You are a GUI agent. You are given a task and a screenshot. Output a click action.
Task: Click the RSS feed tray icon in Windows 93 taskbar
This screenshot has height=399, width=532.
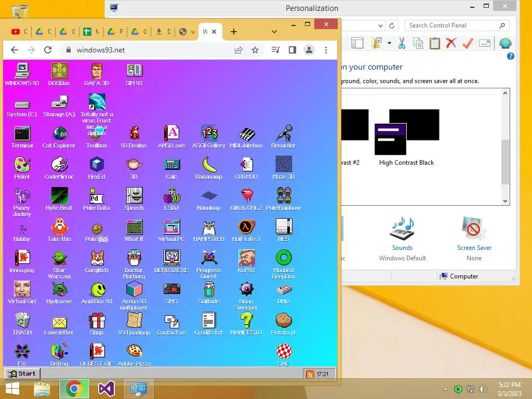tap(310, 374)
